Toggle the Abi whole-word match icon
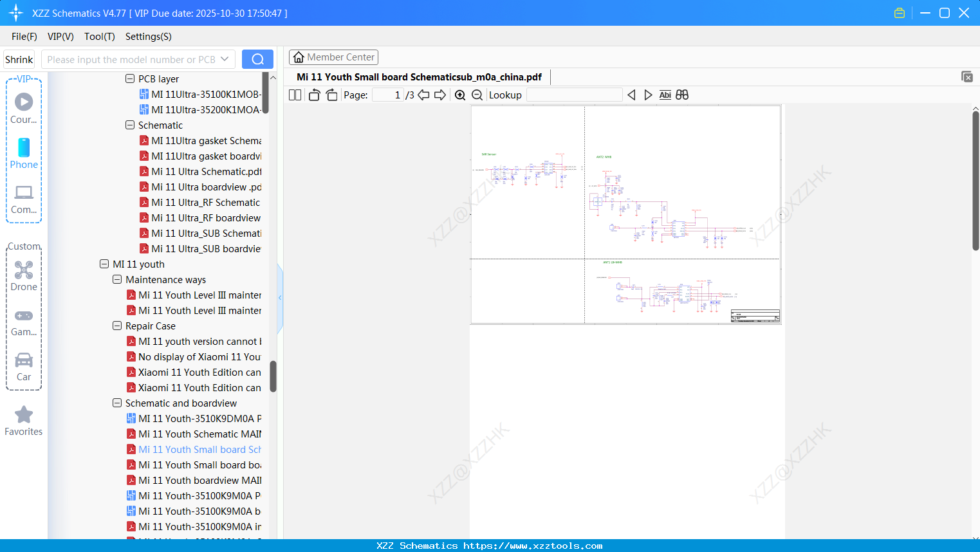The height and width of the screenshot is (552, 980). point(665,95)
